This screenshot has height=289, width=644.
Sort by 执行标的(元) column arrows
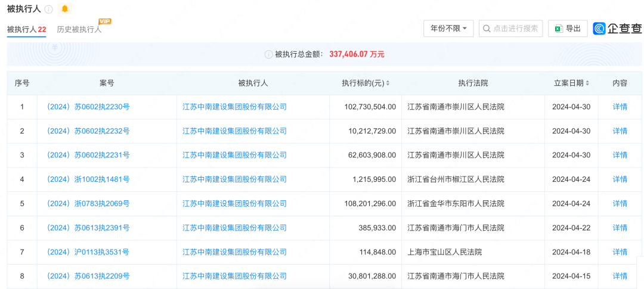tap(388, 83)
